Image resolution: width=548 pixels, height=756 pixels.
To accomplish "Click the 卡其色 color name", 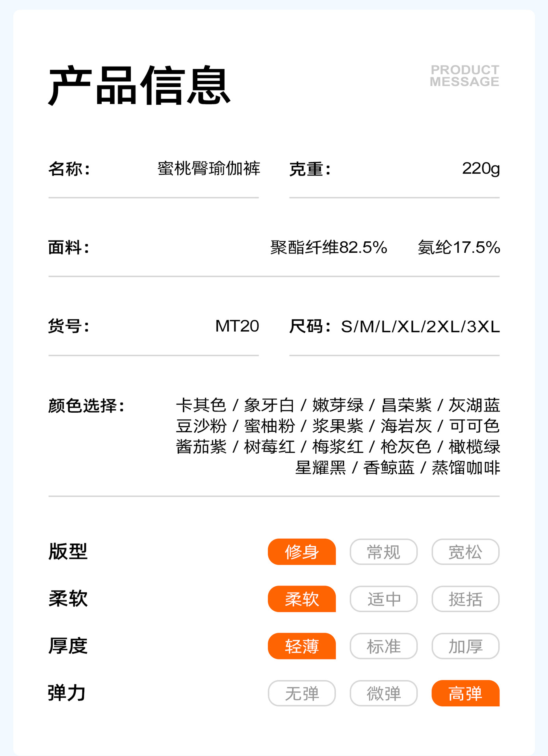I will [x=201, y=405].
